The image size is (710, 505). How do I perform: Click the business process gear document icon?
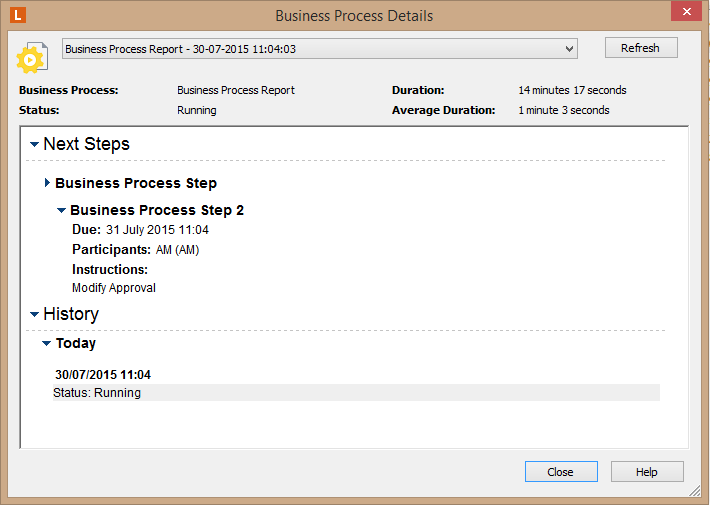click(32, 58)
